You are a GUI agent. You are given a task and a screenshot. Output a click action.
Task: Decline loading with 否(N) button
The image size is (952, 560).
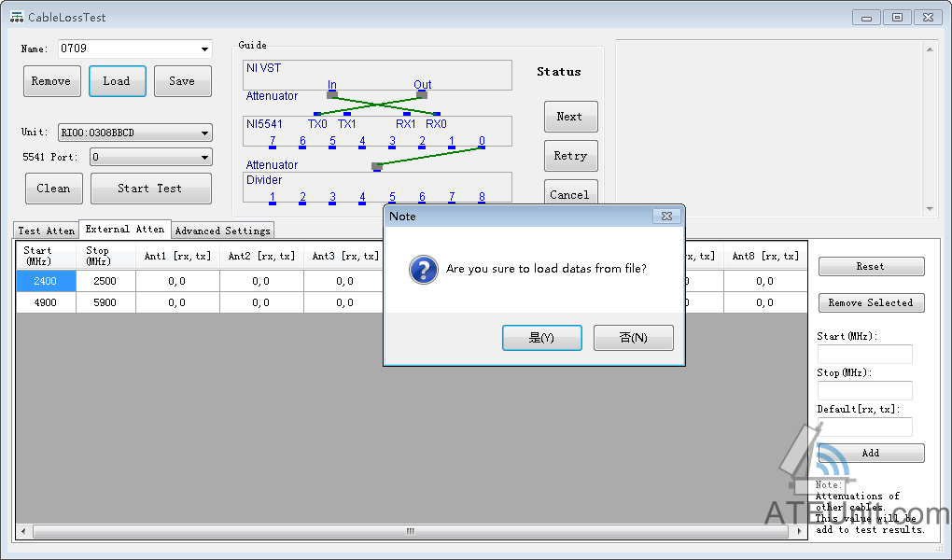633,338
